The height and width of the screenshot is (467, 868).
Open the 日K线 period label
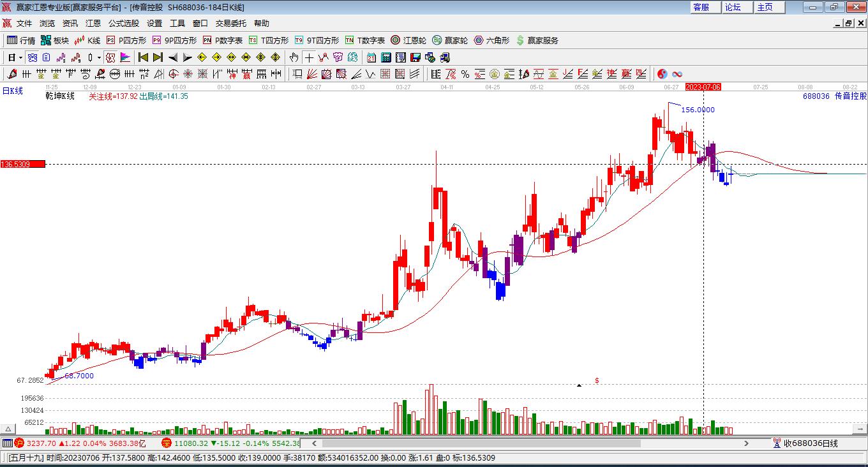12,91
